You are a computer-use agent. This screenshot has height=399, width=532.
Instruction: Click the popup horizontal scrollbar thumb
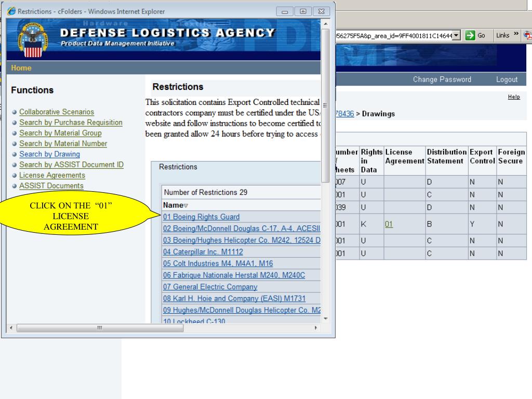[x=100, y=328]
